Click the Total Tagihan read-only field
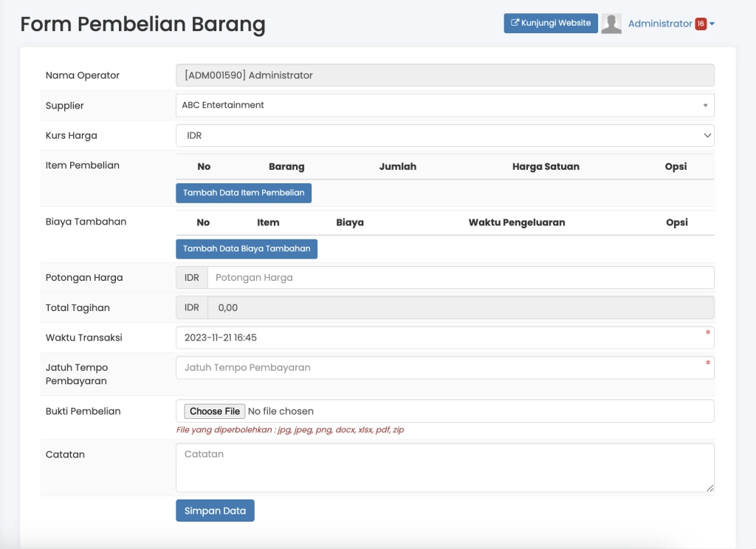The image size is (756, 549). point(460,308)
